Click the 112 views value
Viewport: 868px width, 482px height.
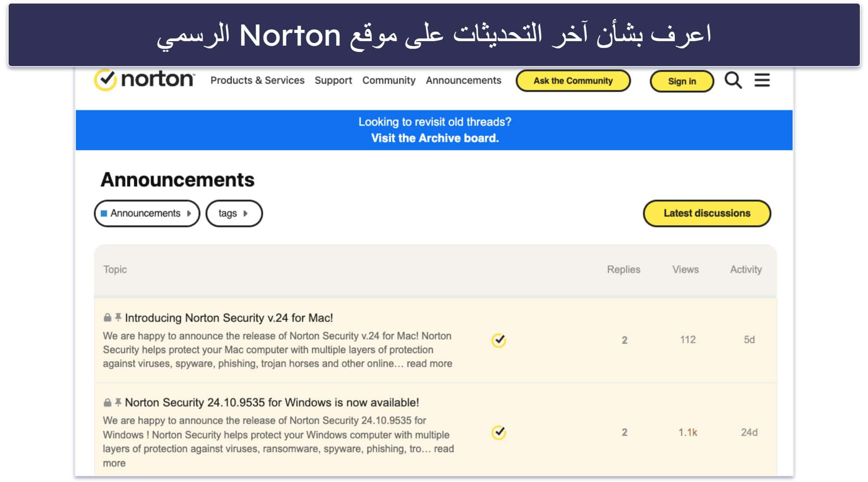(688, 340)
